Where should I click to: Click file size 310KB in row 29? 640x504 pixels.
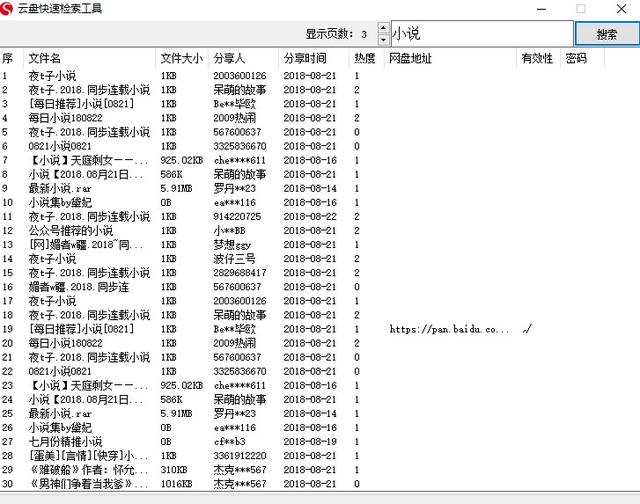coord(174,470)
